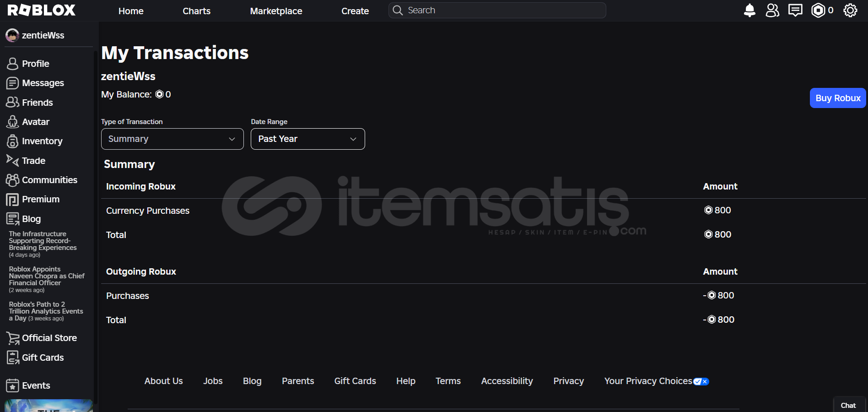Open Profile from the sidebar

click(x=28, y=64)
